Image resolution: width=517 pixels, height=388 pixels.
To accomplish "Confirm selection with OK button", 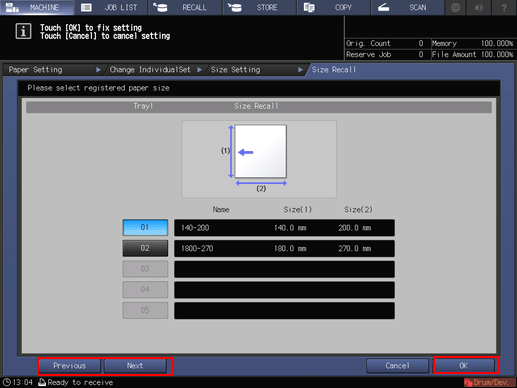I will point(464,366).
